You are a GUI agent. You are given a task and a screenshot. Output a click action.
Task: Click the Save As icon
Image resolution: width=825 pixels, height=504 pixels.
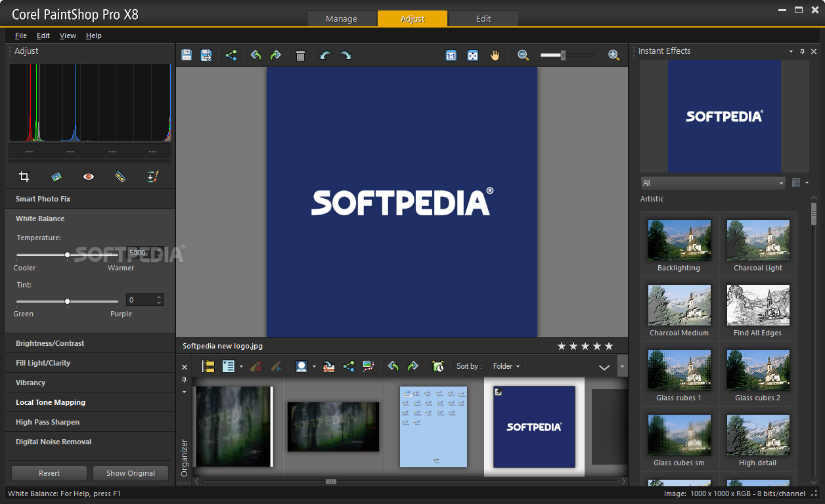tap(206, 55)
